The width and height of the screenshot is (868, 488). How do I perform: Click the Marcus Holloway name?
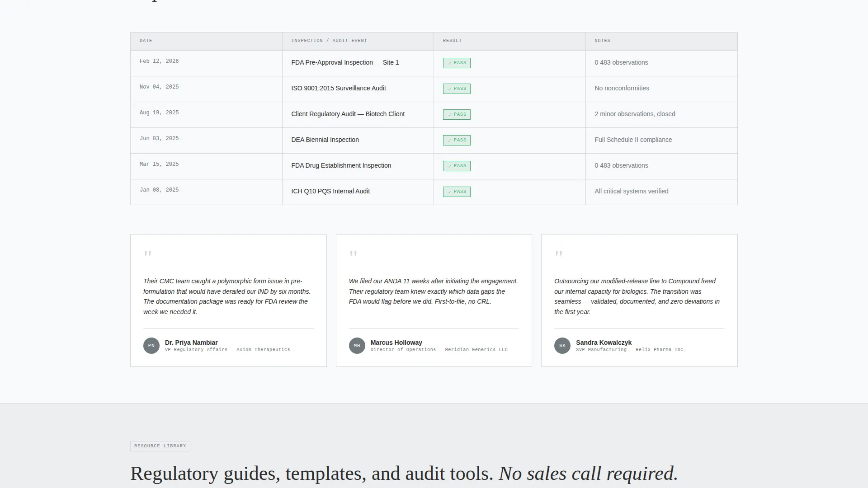tap(396, 343)
